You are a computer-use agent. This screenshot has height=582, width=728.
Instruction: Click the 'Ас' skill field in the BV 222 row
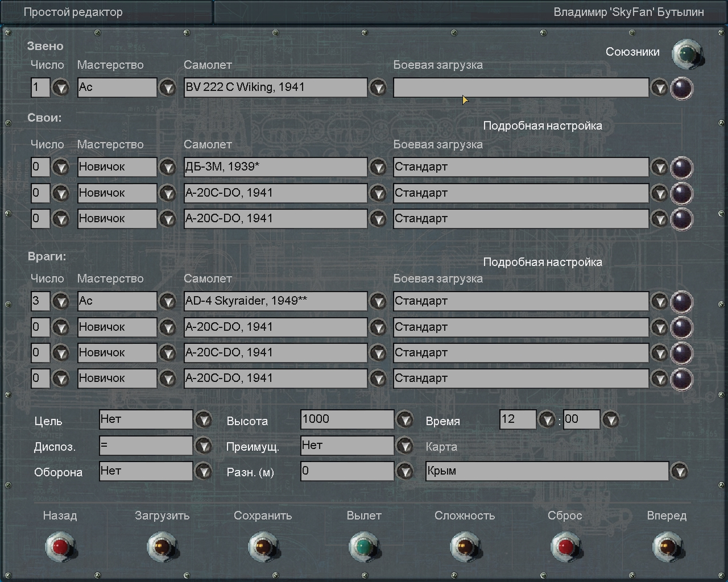(117, 88)
